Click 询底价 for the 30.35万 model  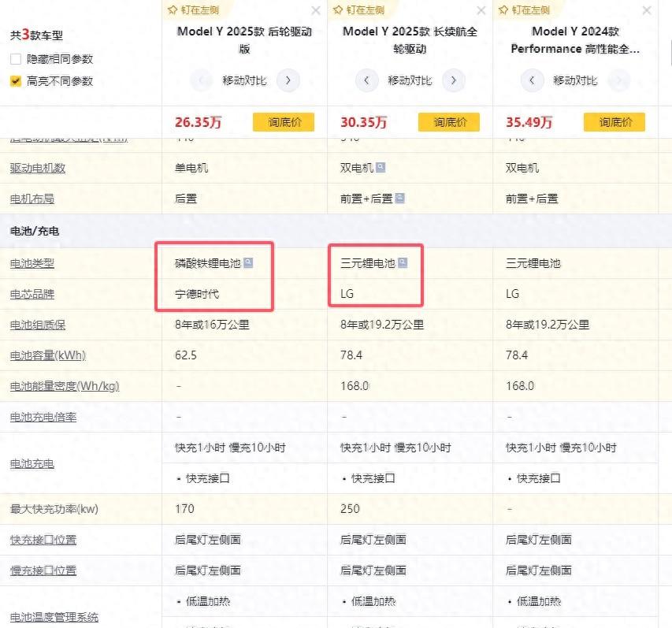(x=449, y=122)
